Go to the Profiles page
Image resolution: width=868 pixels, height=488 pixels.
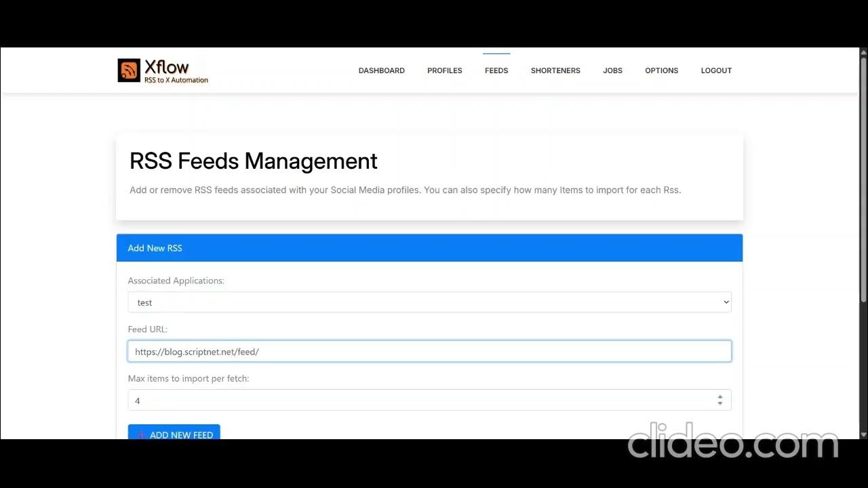point(445,70)
